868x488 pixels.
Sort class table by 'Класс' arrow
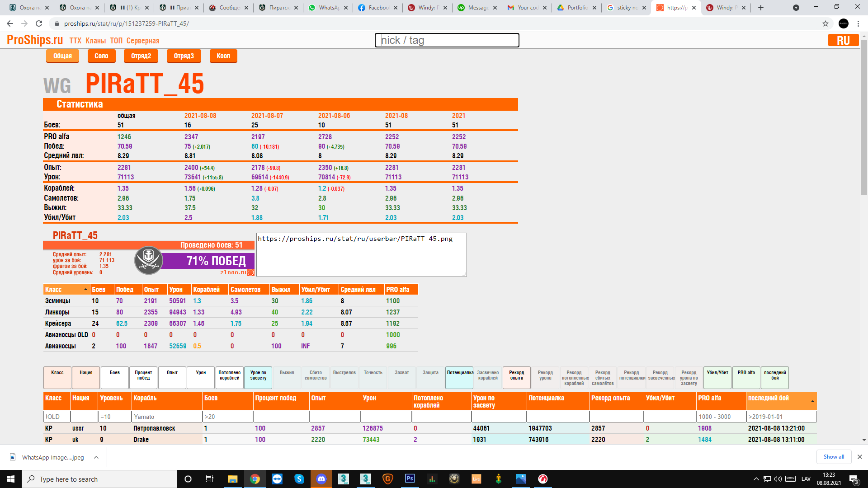[85, 290]
